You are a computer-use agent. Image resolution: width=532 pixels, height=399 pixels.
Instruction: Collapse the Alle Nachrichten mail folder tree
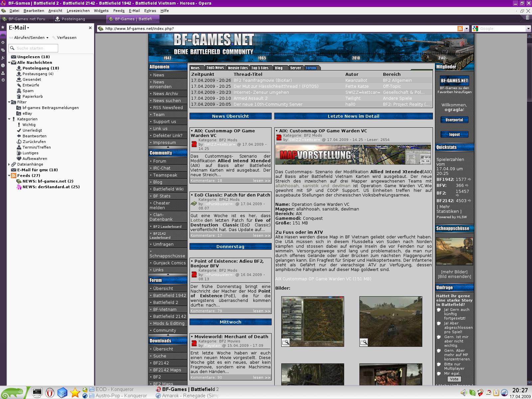click(9, 63)
